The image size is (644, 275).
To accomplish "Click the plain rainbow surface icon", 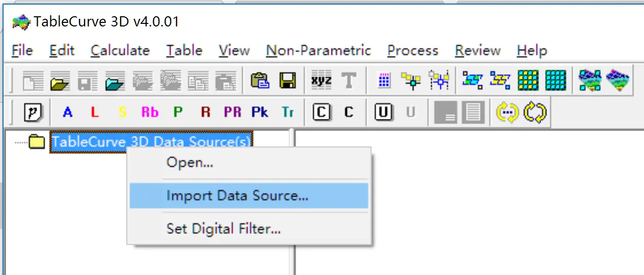I will (x=618, y=81).
